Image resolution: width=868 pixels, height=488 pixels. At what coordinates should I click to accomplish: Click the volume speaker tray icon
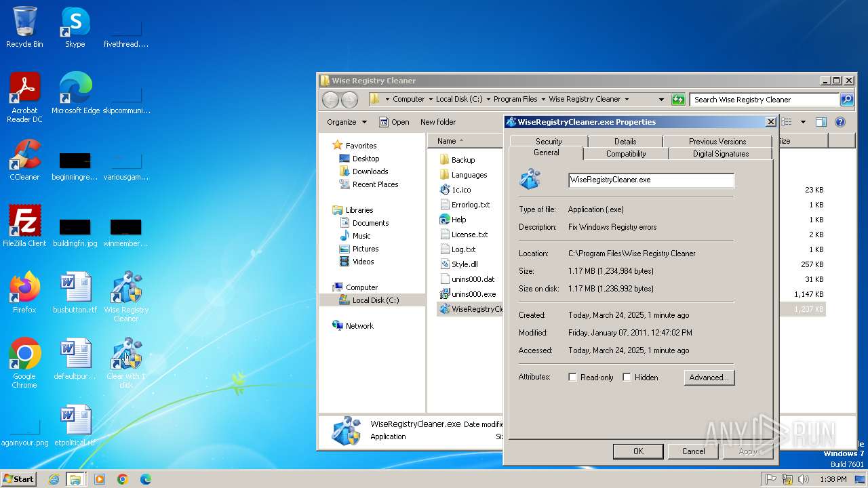[x=804, y=479]
